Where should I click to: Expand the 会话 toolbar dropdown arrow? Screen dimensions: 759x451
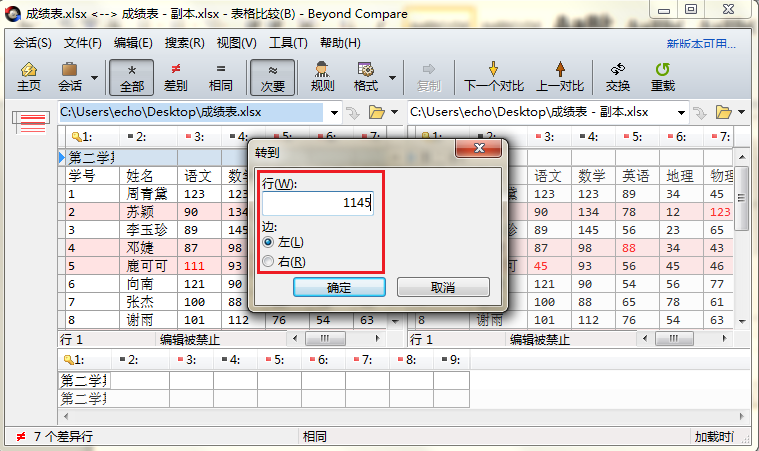point(94,77)
